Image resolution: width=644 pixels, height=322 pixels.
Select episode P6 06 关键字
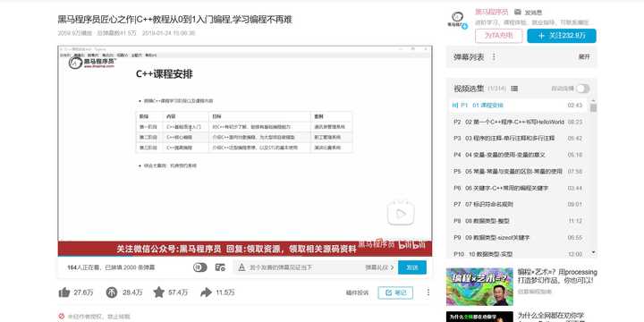tap(518, 188)
